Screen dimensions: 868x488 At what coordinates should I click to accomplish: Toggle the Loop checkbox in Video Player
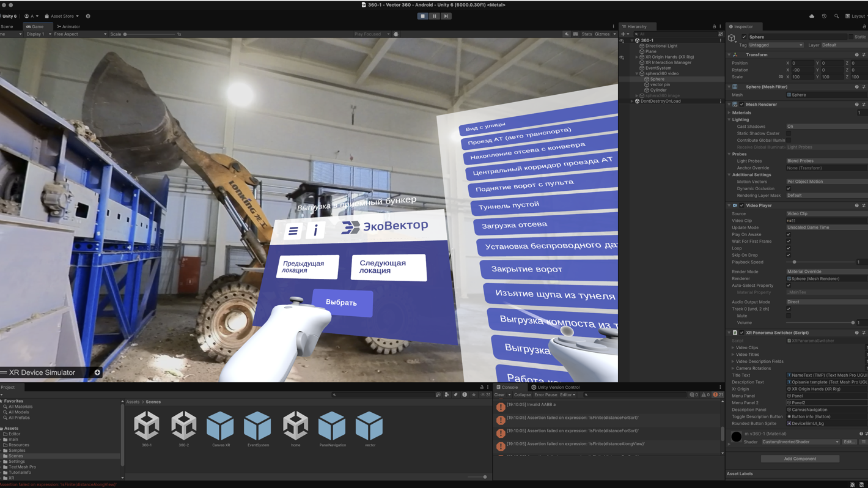point(789,248)
